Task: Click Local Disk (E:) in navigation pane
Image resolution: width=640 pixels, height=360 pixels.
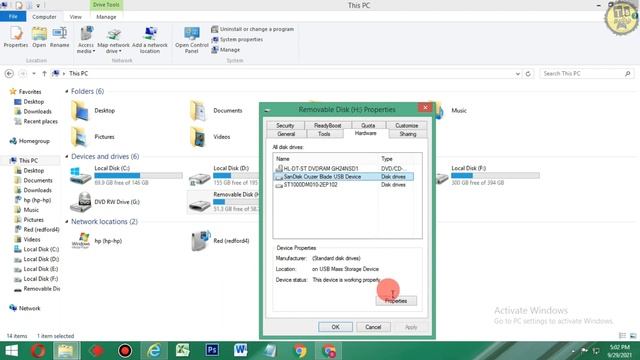Action: (41, 269)
